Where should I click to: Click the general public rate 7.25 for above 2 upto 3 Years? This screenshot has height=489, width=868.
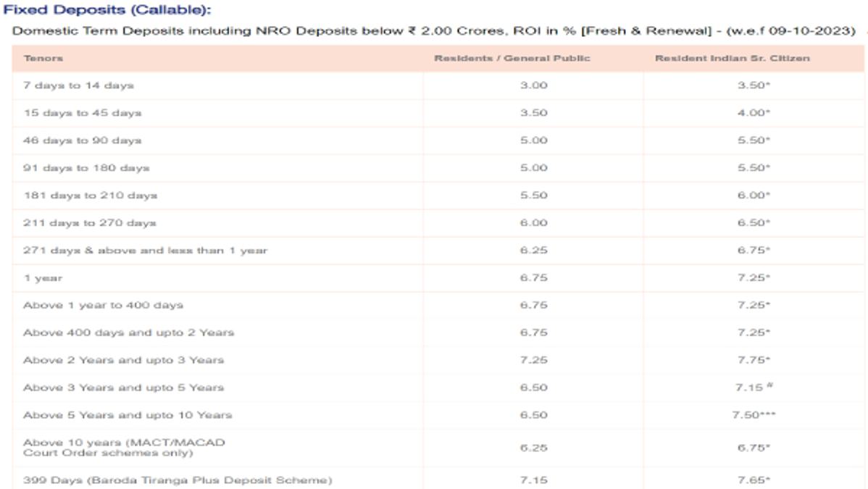tap(534, 360)
